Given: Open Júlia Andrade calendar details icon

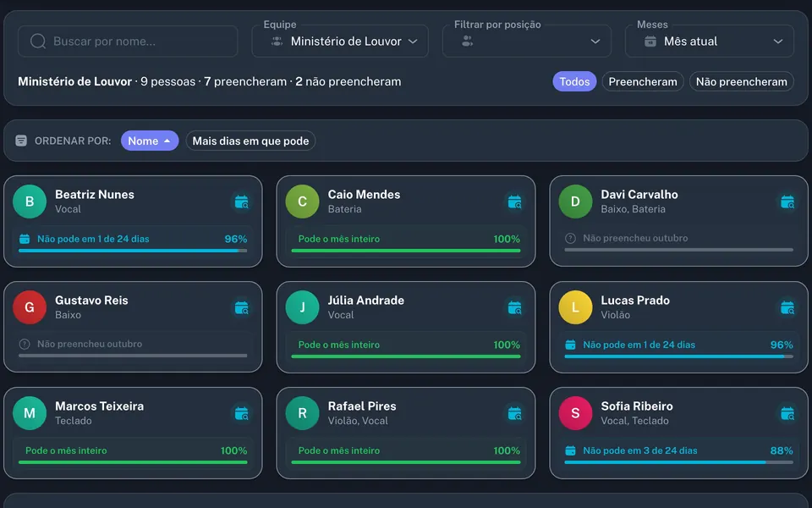Looking at the screenshot, I should (x=515, y=308).
